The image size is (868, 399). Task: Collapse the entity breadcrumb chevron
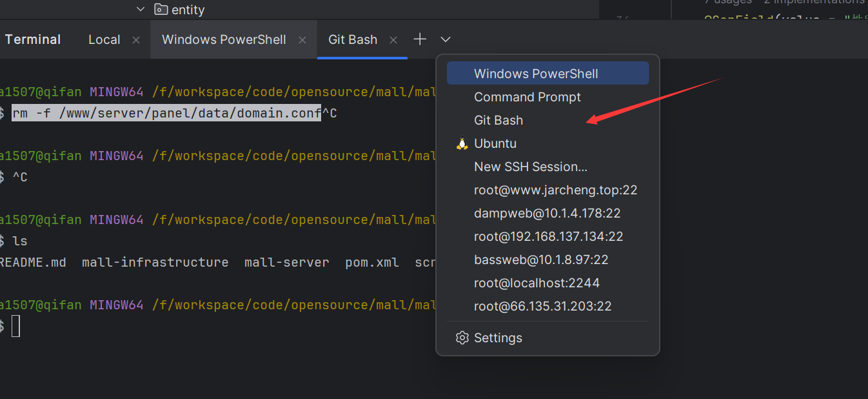point(140,9)
